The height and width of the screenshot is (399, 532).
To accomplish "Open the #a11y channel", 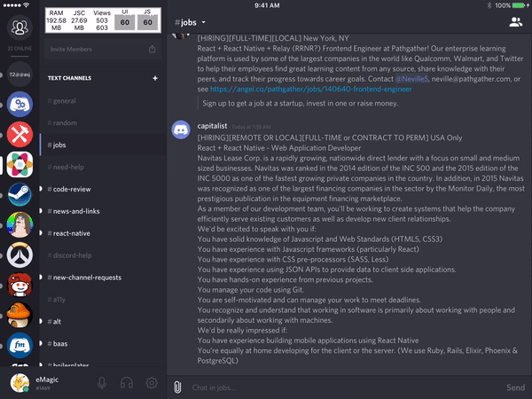I will pos(103,300).
